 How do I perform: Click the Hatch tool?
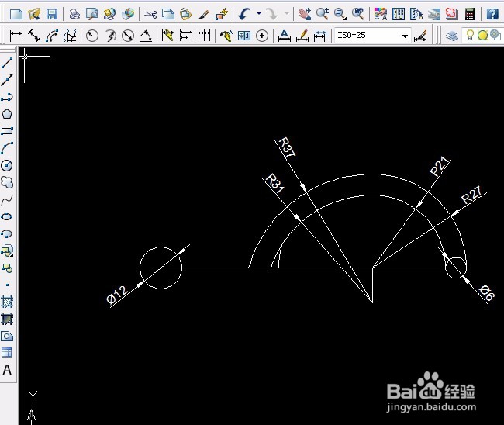pos(7,302)
